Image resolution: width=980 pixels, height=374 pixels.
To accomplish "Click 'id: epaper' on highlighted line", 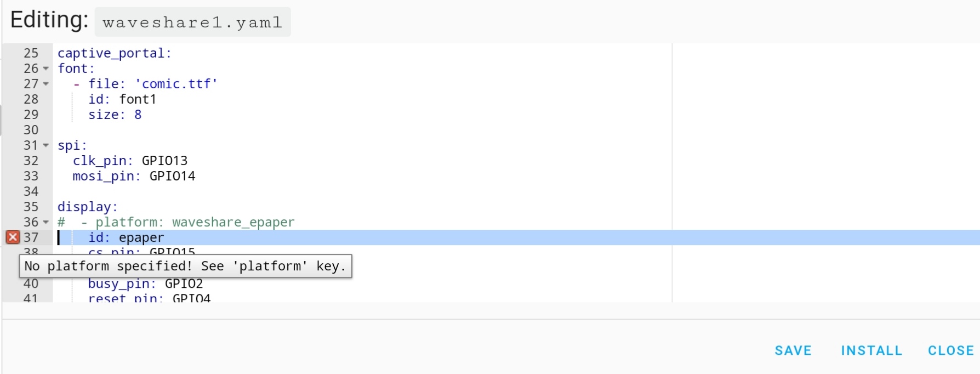I will pyautogui.click(x=126, y=237).
